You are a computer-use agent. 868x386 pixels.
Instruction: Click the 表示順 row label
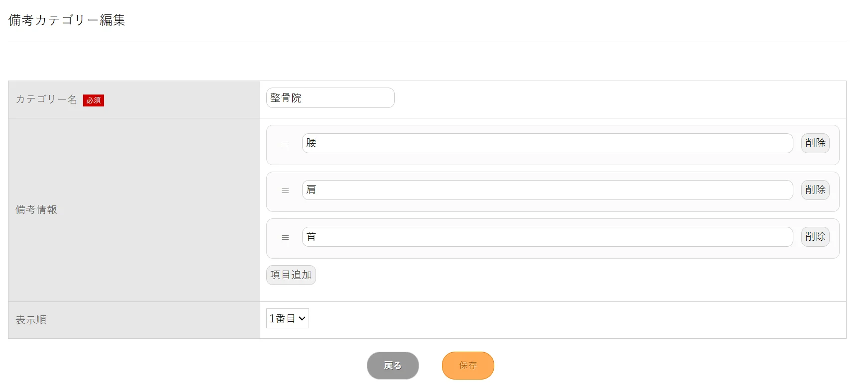31,320
